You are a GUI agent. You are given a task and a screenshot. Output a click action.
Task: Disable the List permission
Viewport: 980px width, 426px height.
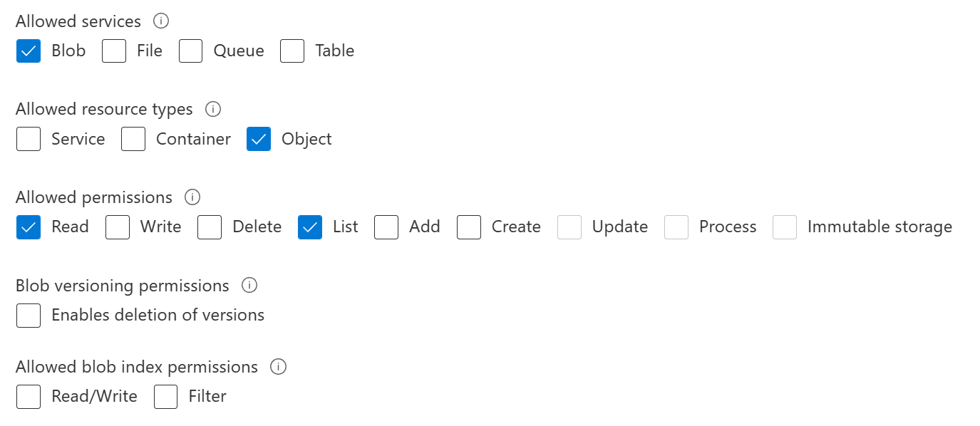pyautogui.click(x=309, y=227)
